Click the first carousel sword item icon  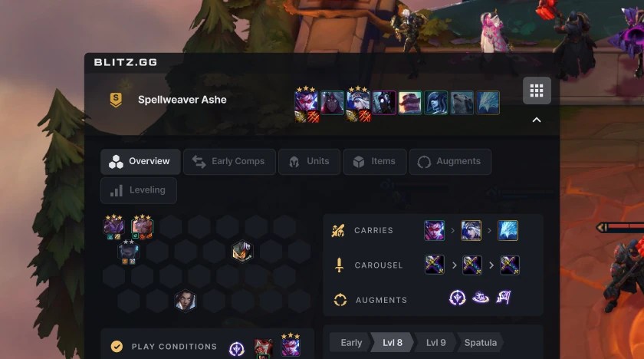(434, 265)
